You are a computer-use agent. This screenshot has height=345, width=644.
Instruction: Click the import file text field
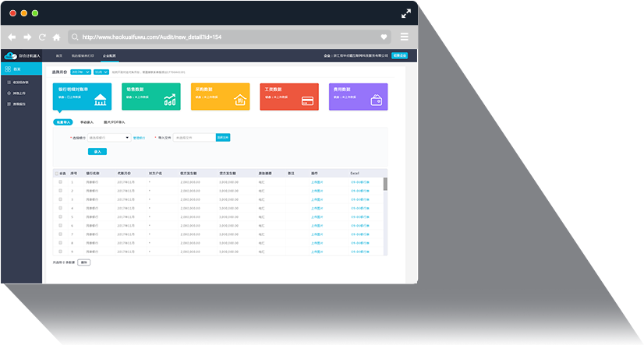[x=194, y=137]
